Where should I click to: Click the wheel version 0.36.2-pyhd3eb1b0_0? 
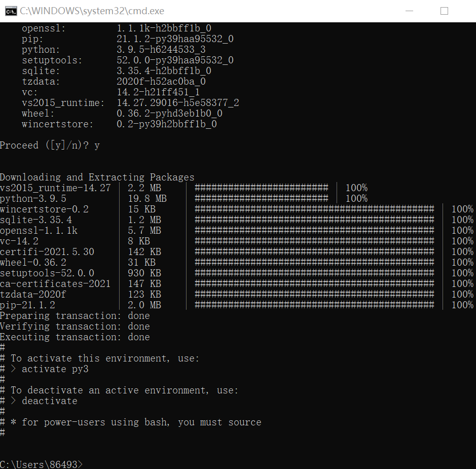point(170,113)
